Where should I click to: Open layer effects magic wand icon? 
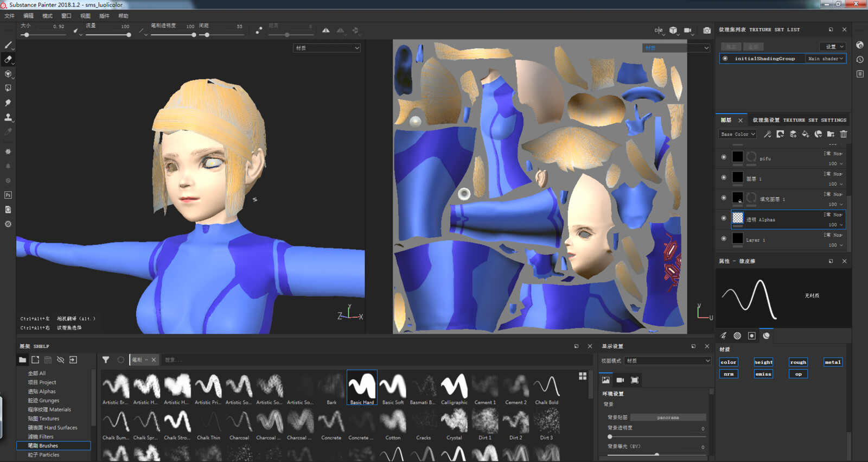click(767, 134)
